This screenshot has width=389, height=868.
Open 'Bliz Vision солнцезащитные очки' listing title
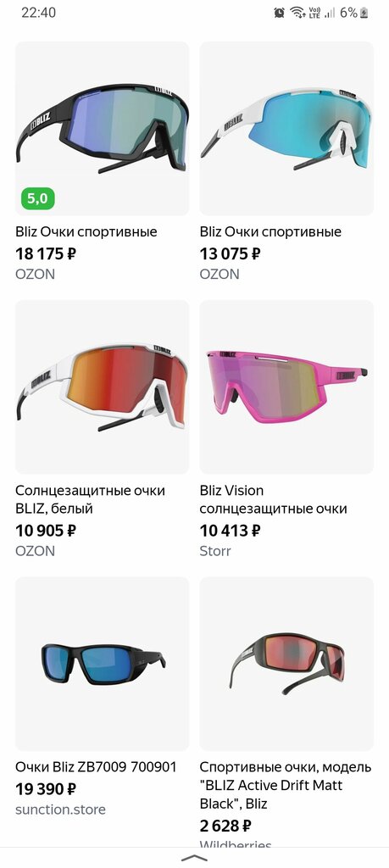click(274, 499)
